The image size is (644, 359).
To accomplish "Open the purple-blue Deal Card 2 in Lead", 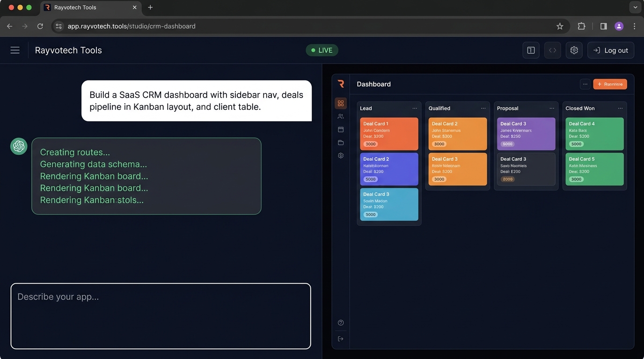I will coord(389,169).
